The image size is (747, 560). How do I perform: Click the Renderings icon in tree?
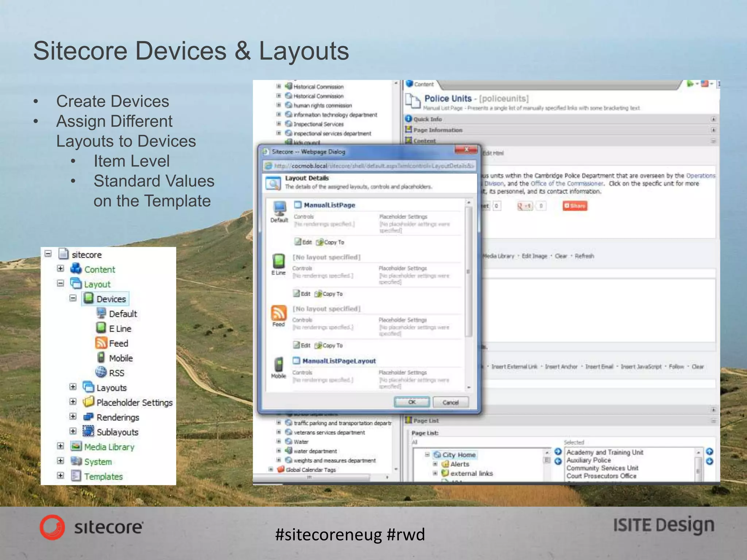[89, 417]
